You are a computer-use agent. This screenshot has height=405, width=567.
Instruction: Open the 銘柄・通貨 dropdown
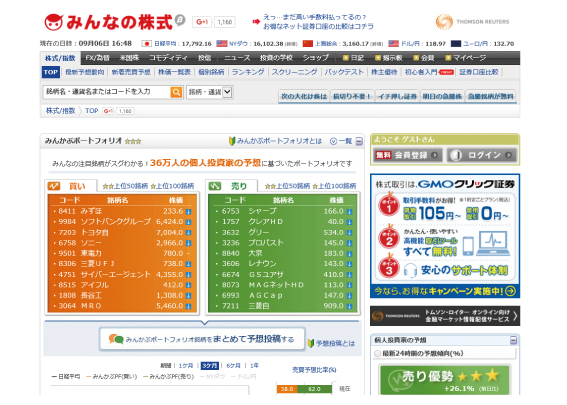pyautogui.click(x=209, y=92)
